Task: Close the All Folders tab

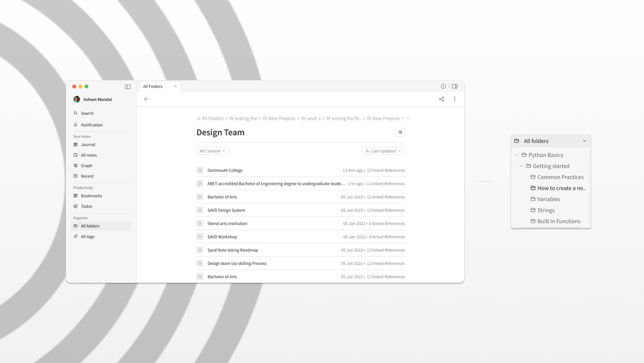Action: (175, 86)
